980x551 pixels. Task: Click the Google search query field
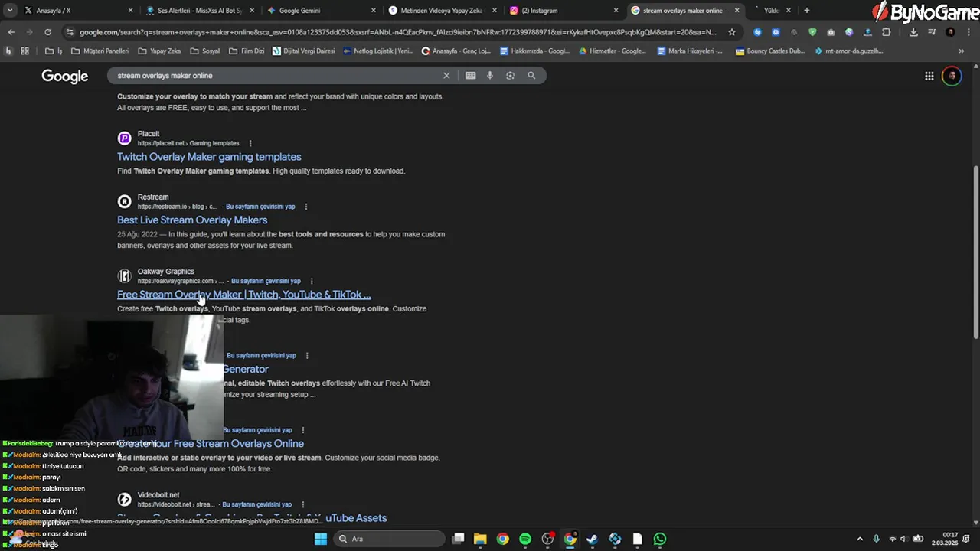pos(276,76)
